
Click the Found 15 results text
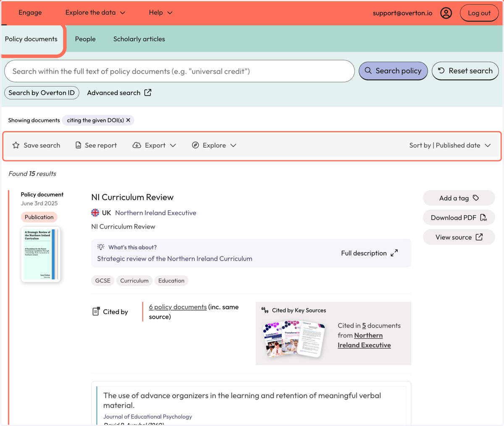tap(32, 174)
